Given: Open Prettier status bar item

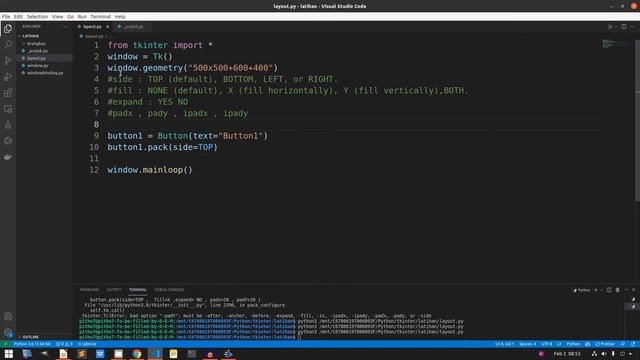Looking at the screenshot, I should tap(605, 344).
